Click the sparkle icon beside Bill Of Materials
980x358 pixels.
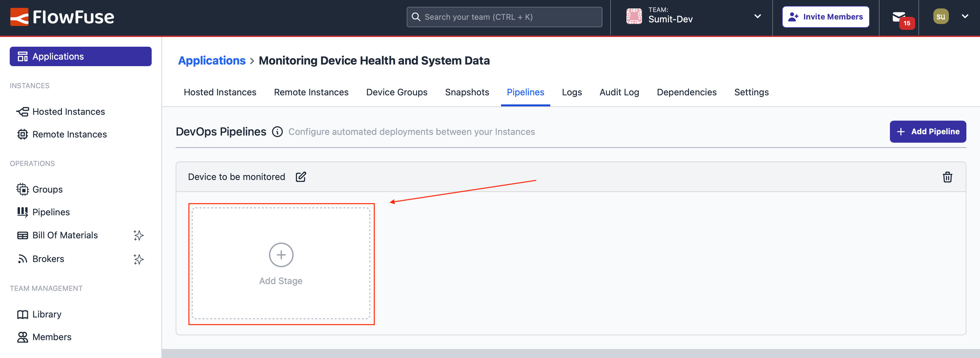tap(138, 235)
